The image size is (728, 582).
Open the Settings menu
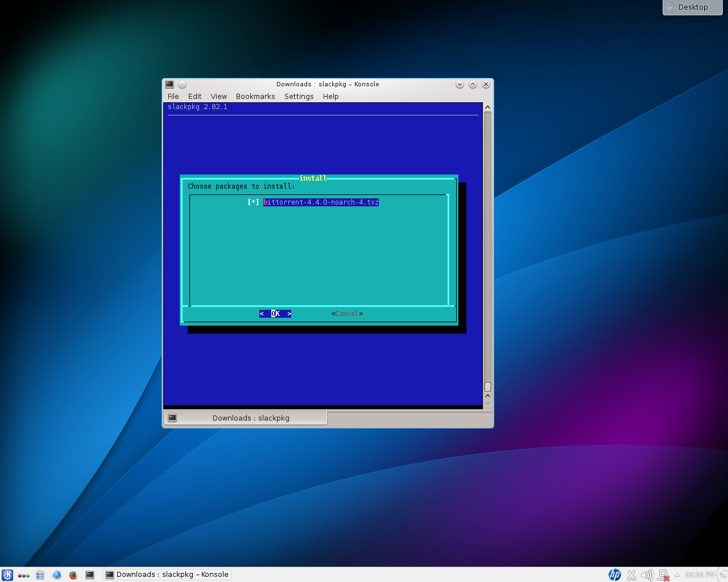(x=299, y=97)
